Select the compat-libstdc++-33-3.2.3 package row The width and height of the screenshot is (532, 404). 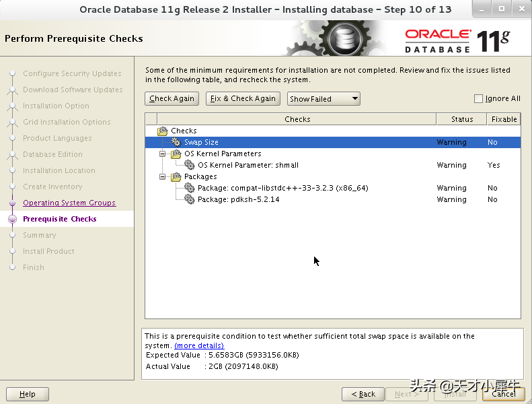(x=333, y=188)
